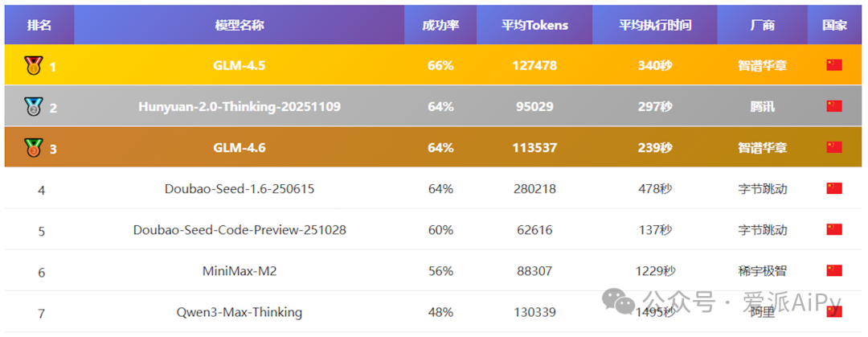Click 智谱华章 vendor in GLM-4.6 row

(x=762, y=147)
